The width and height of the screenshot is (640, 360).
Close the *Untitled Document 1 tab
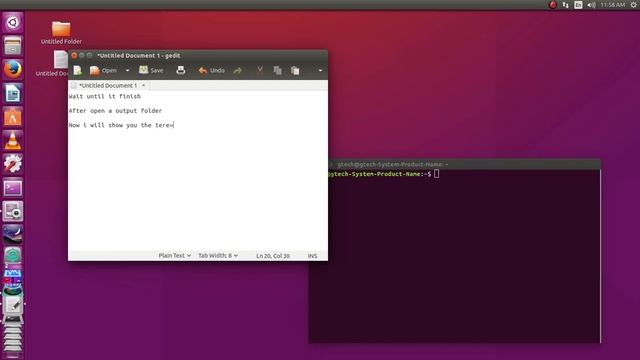coord(143,85)
